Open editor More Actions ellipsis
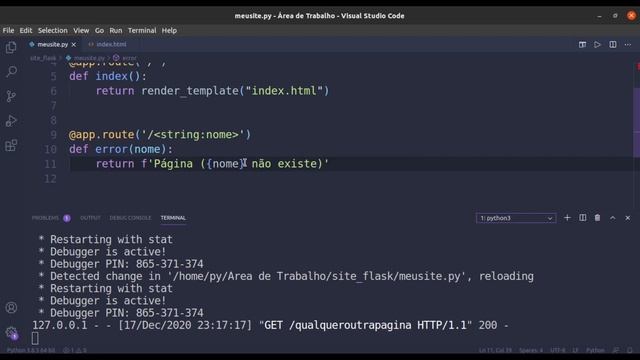This screenshot has width=640, height=360. tap(628, 44)
